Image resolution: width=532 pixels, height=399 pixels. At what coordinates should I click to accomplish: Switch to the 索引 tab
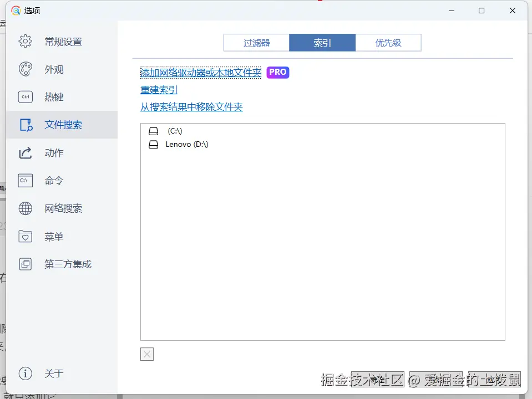point(322,43)
